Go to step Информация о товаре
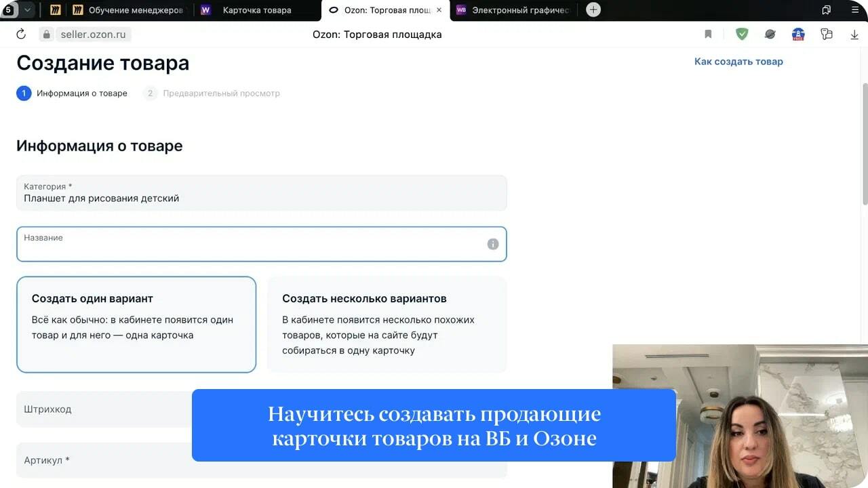Viewport: 868px width, 488px height. click(72, 94)
